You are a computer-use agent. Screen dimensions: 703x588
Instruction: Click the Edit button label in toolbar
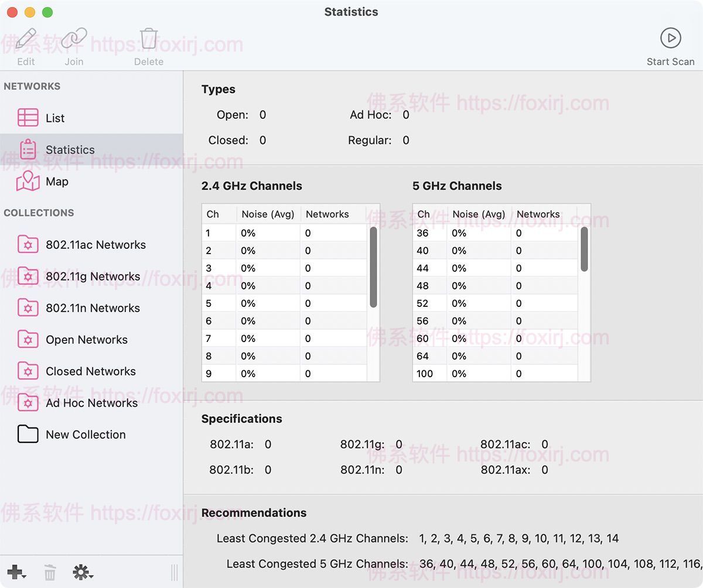click(26, 61)
